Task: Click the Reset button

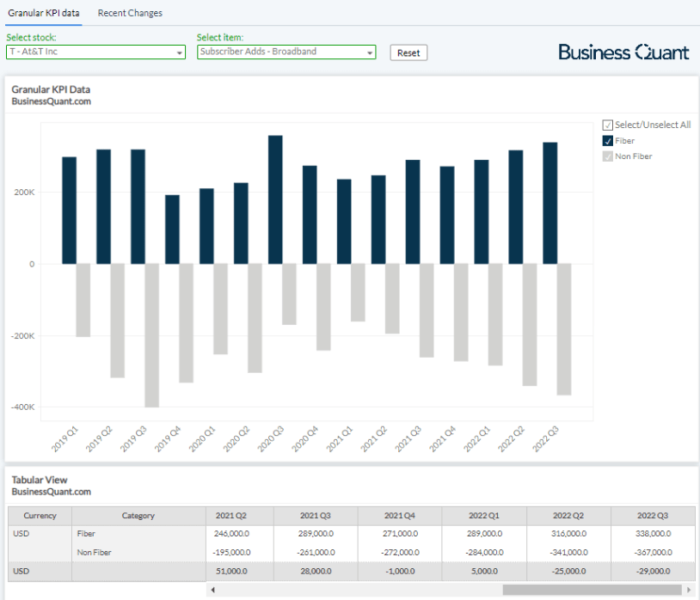Action: point(408,52)
